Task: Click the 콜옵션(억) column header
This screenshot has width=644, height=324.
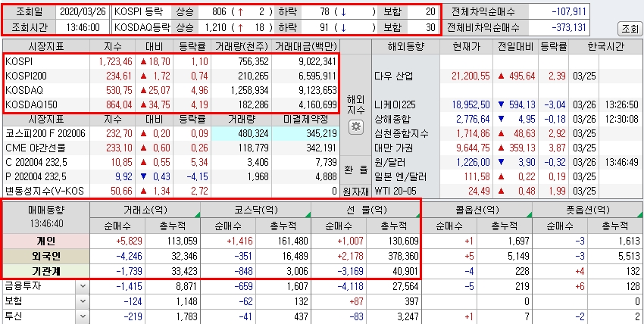Action: [x=477, y=210]
